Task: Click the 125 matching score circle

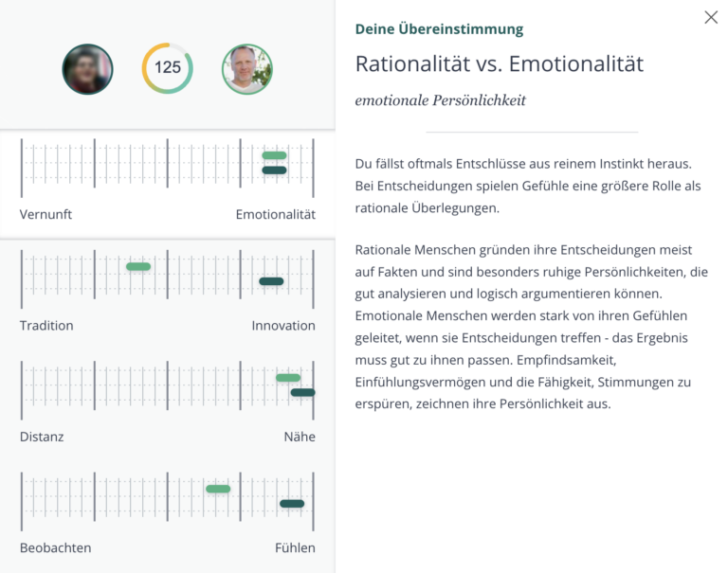Action: (168, 68)
